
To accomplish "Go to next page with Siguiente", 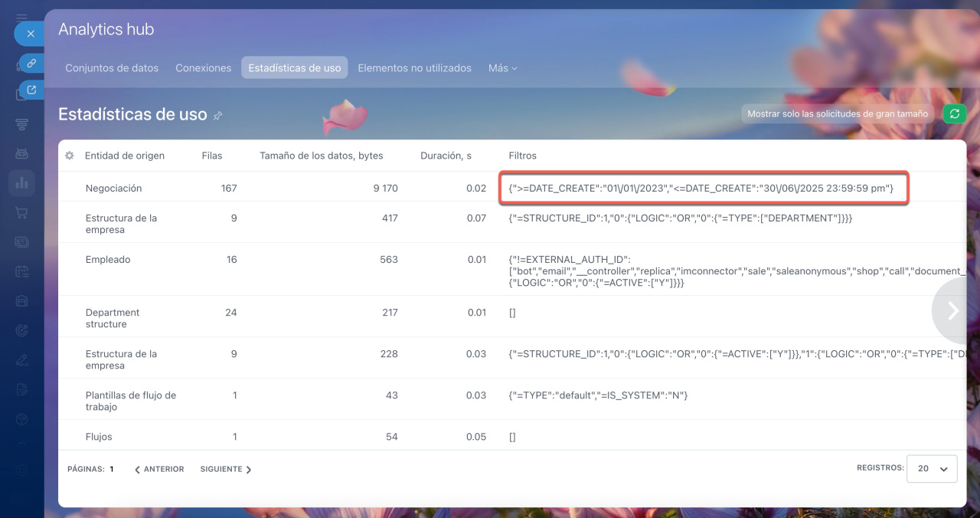I will 226,469.
